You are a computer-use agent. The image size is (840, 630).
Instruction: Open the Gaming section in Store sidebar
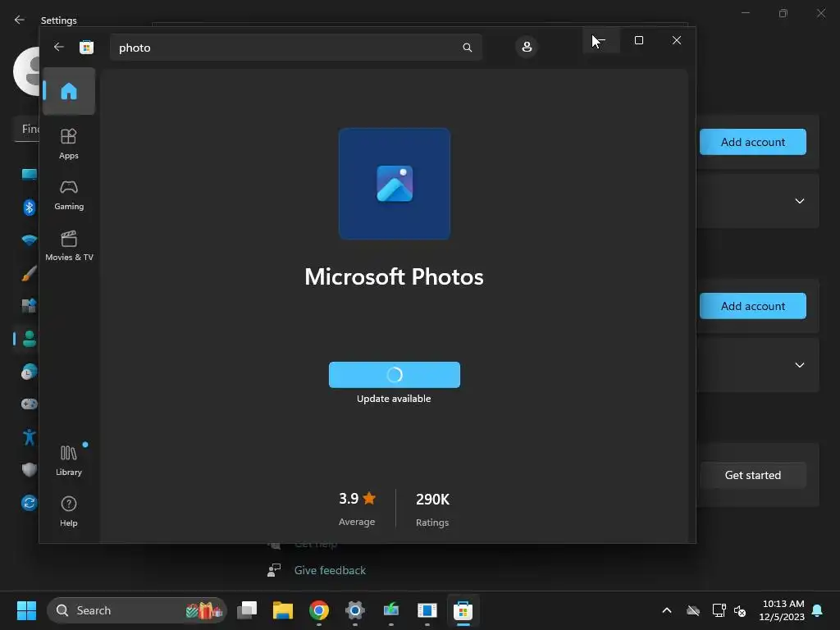coord(69,195)
